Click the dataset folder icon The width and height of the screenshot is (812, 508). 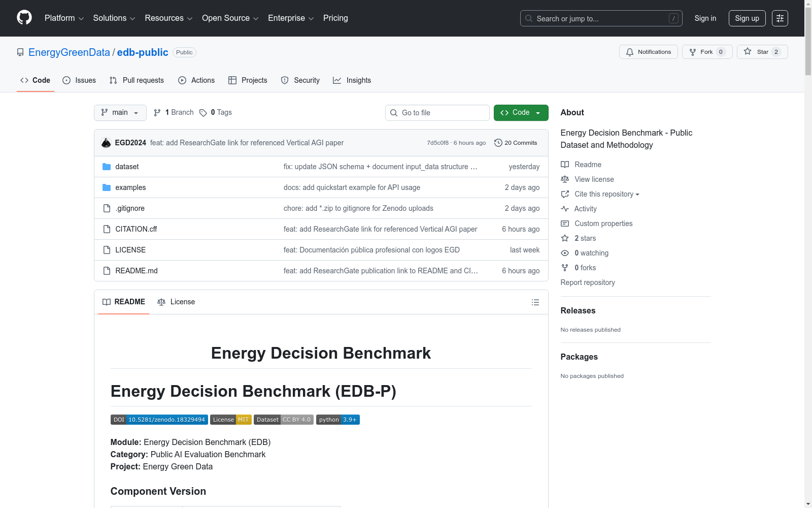[x=107, y=167]
